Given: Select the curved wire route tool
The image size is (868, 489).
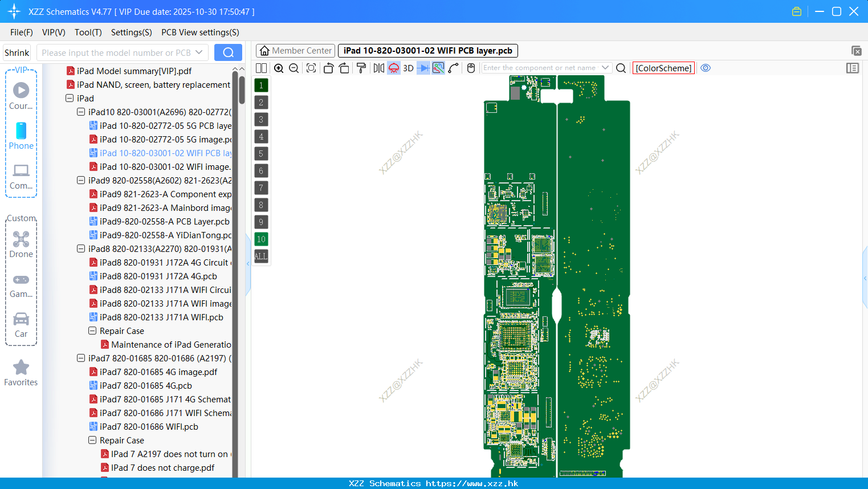Looking at the screenshot, I should [454, 68].
